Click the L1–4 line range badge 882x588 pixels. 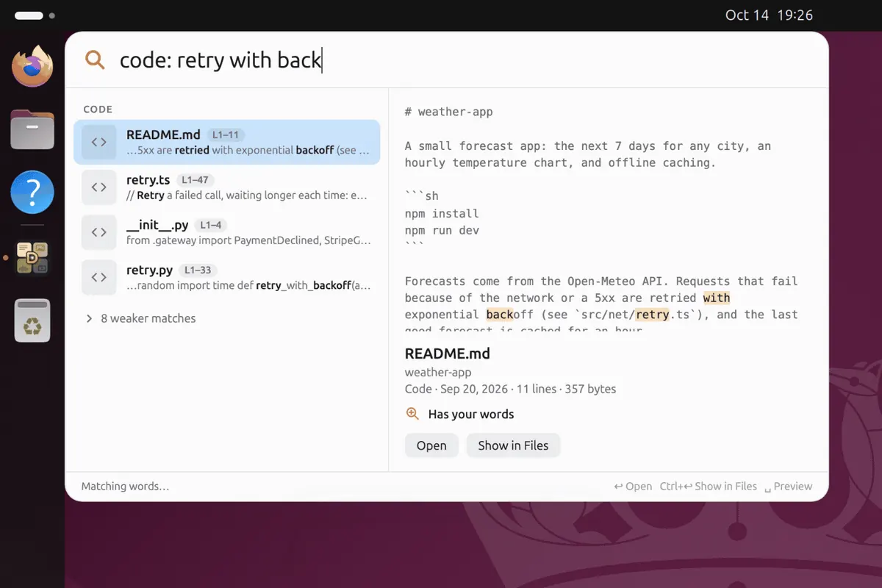[210, 225]
